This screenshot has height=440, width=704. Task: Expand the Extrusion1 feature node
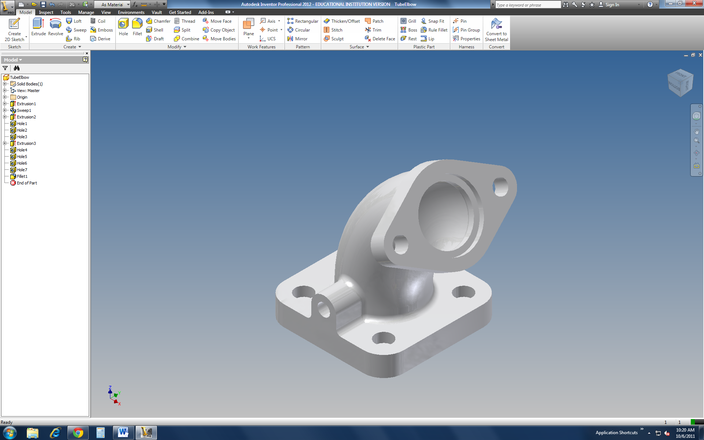5,104
